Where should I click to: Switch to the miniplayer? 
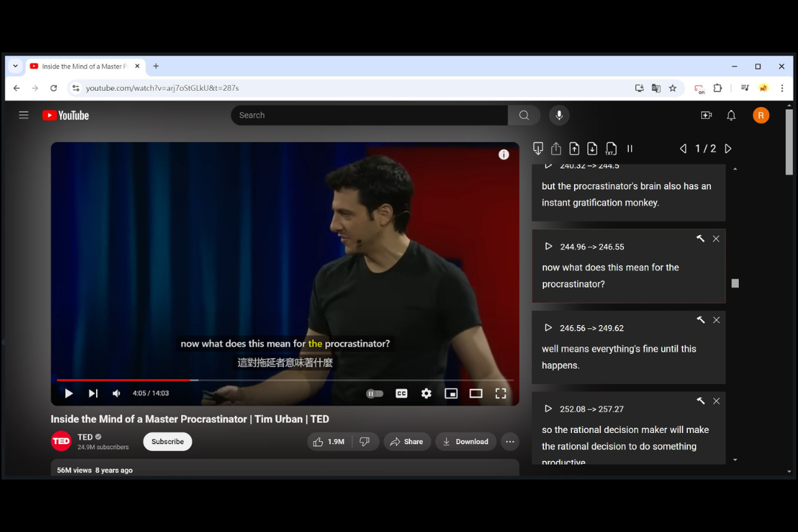451,394
